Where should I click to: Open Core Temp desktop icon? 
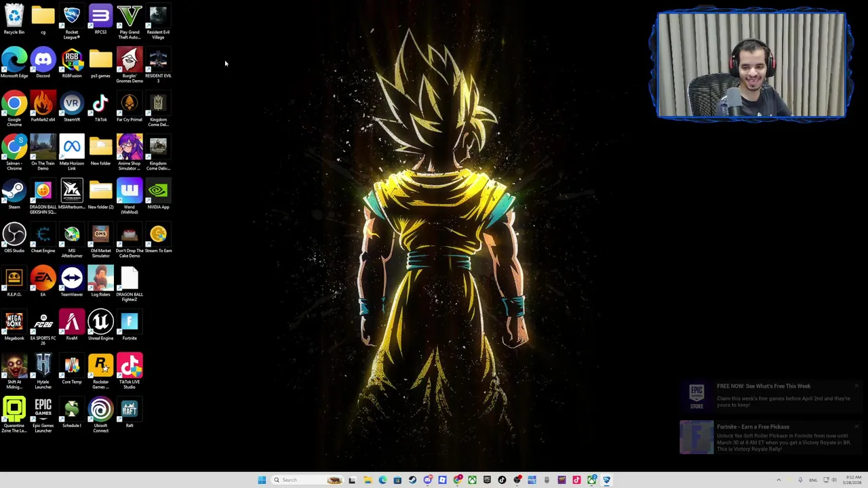[72, 370]
